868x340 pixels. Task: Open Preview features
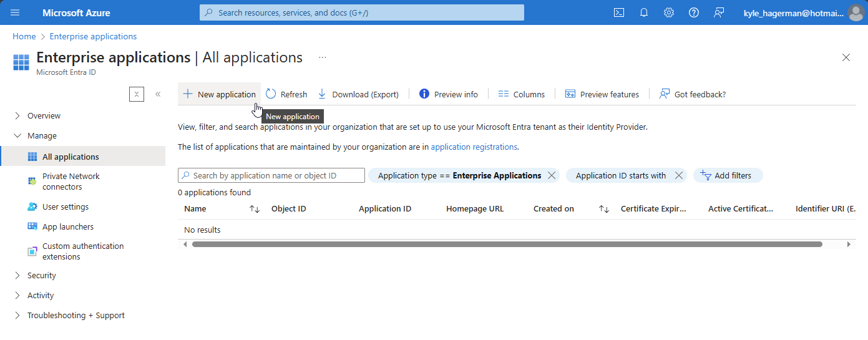[602, 94]
